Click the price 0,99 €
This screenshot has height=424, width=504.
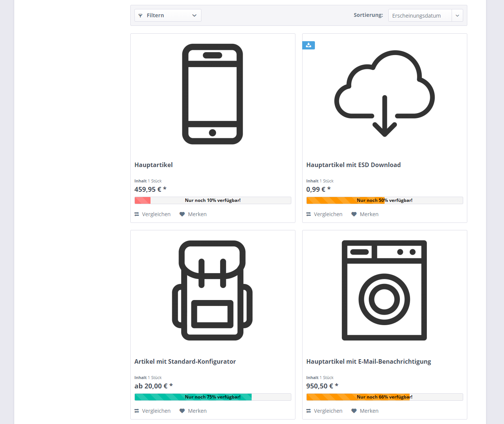click(x=318, y=190)
